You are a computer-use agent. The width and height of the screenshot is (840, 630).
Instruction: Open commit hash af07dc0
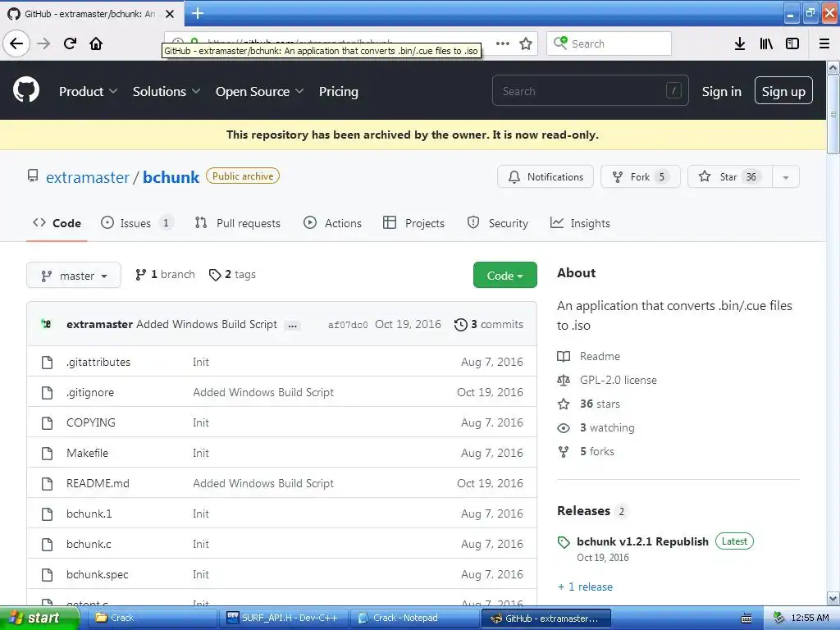coord(348,325)
